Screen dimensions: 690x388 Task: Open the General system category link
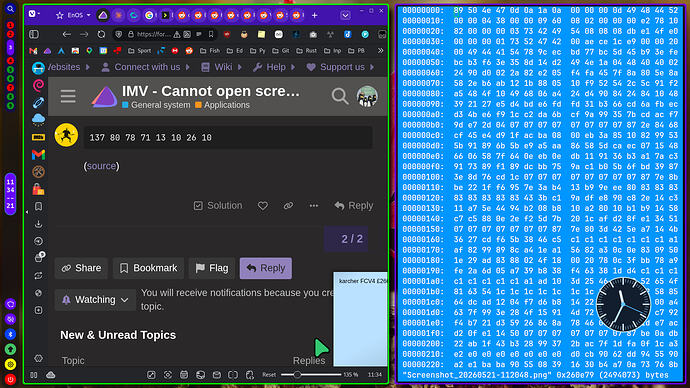156,105
